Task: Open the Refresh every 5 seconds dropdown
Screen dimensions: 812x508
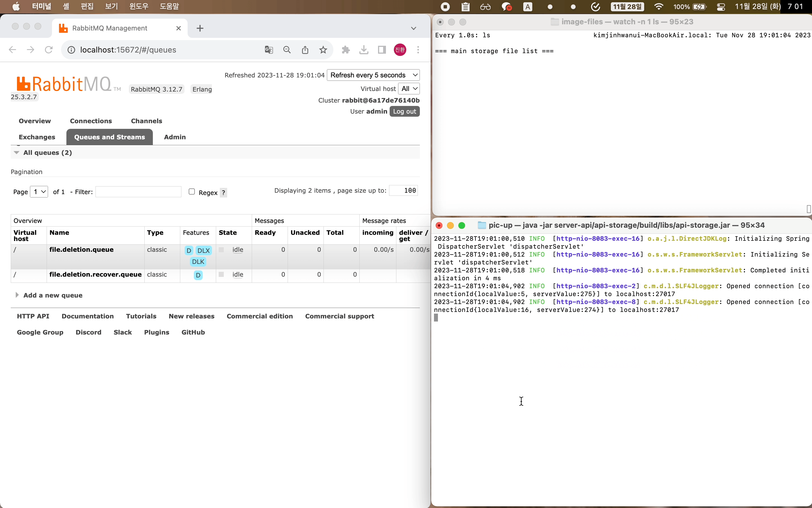Action: click(x=373, y=75)
